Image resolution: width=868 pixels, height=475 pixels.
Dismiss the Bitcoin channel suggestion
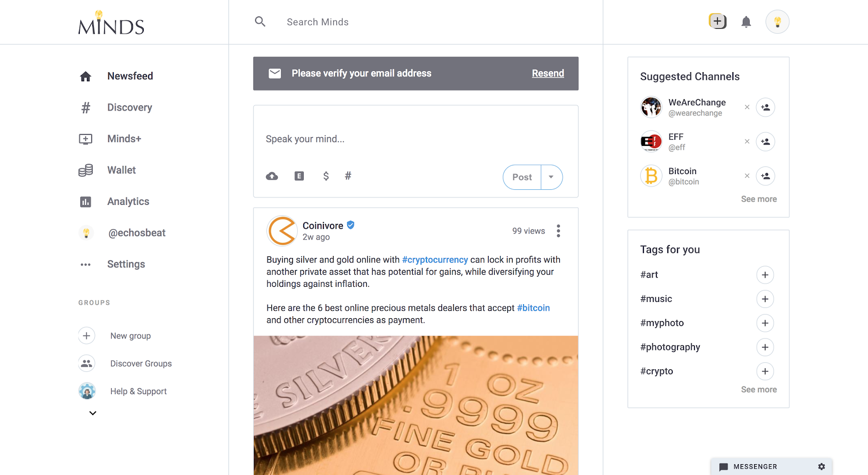tap(747, 176)
